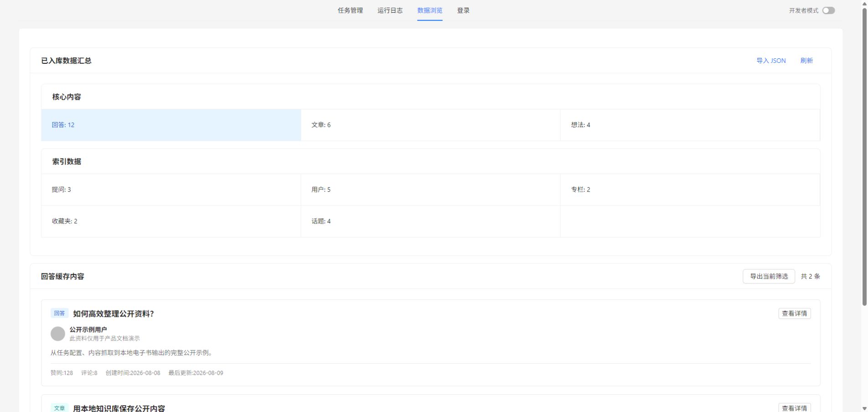View details of 用本地知识库保存公开内容 article
Image resolution: width=868 pixels, height=412 pixels.
(x=794, y=408)
